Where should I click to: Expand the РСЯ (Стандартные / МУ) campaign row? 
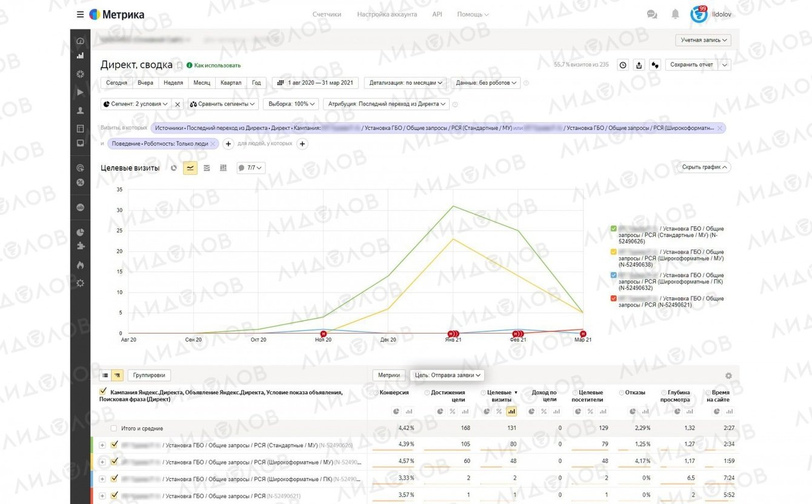point(102,445)
